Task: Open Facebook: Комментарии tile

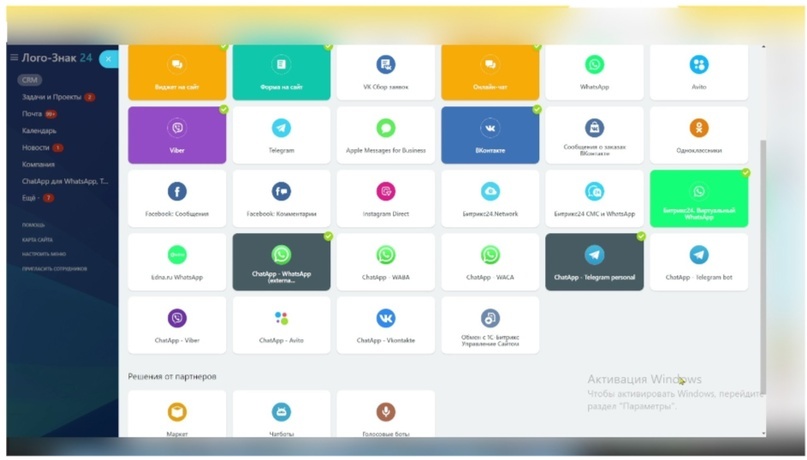Action: pyautogui.click(x=282, y=198)
